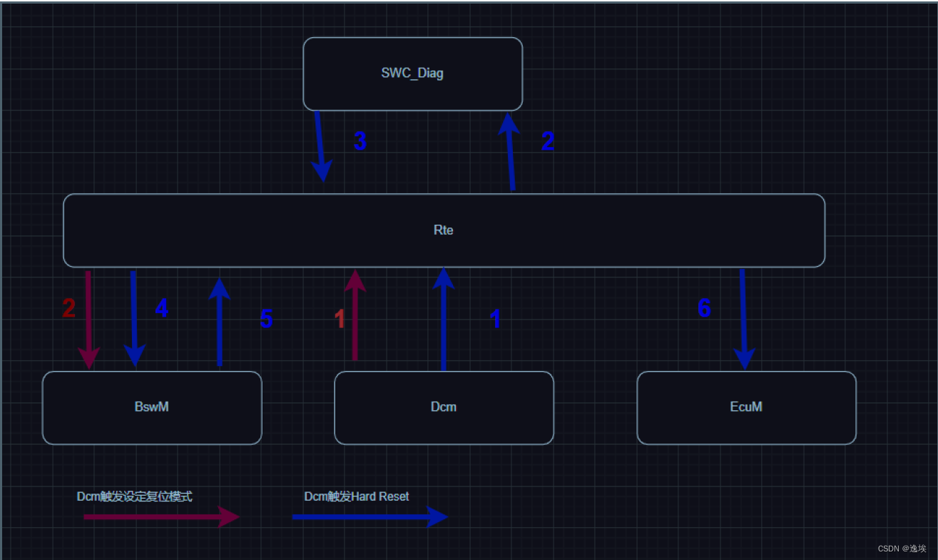This screenshot has height=560, width=938.
Task: Click the BswM module box
Action: 152,407
